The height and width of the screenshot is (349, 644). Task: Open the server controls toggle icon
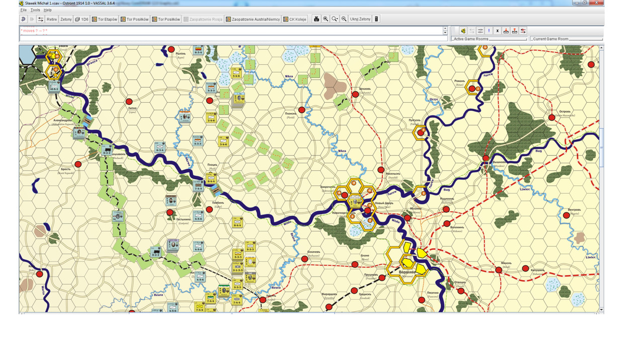point(41,19)
